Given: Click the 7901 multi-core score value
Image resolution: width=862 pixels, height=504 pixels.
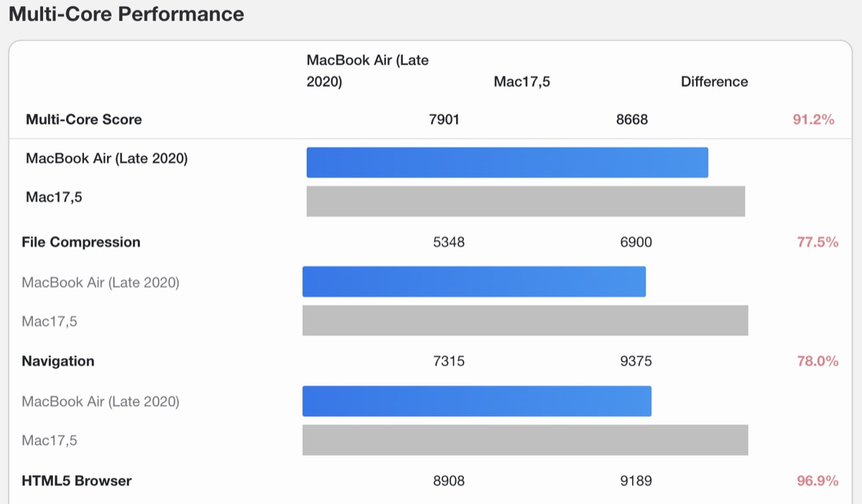Looking at the screenshot, I should [x=444, y=119].
